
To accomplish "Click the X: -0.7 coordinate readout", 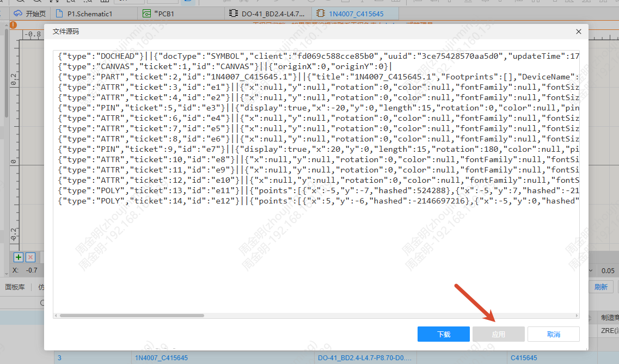I will [25, 270].
